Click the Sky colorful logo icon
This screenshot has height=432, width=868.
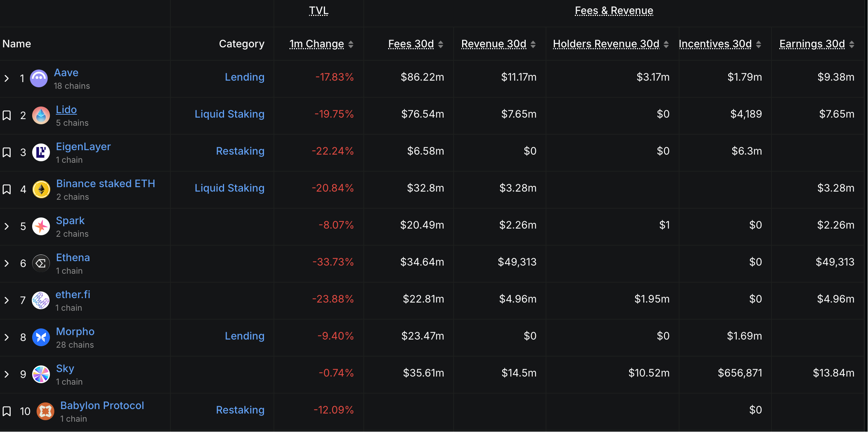click(x=41, y=374)
